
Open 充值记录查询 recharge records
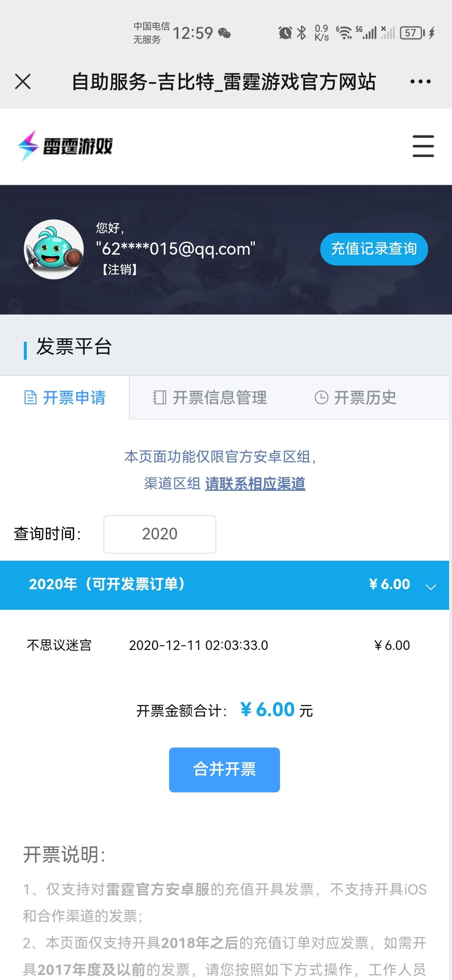point(374,249)
